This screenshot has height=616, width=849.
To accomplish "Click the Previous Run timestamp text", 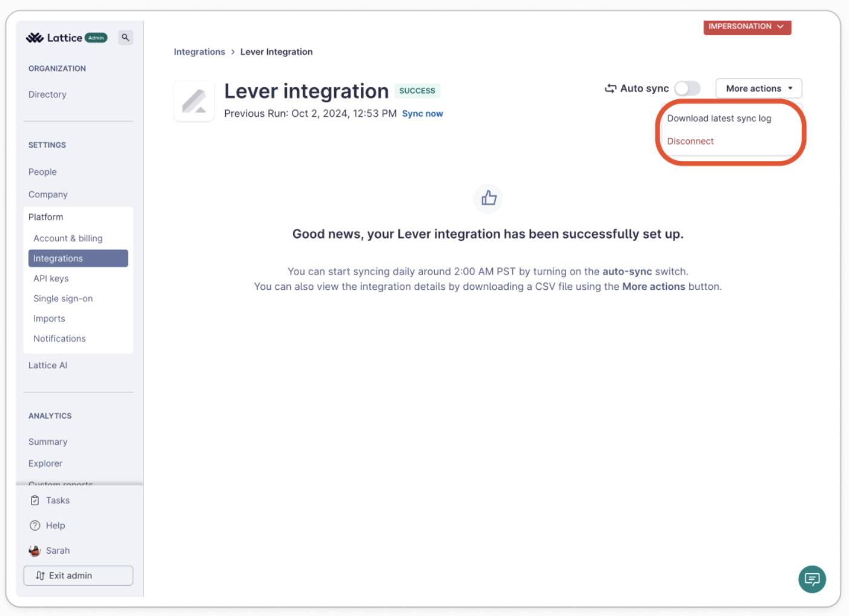I will click(x=311, y=114).
